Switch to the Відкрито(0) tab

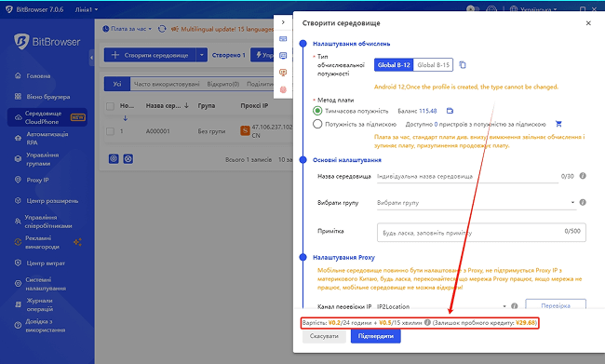click(223, 84)
